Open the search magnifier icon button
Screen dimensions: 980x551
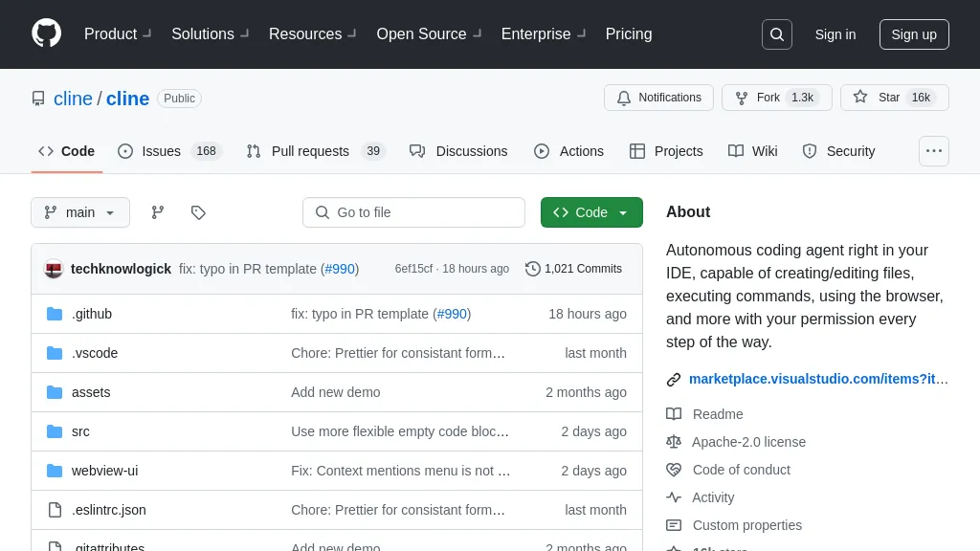pyautogui.click(x=777, y=34)
